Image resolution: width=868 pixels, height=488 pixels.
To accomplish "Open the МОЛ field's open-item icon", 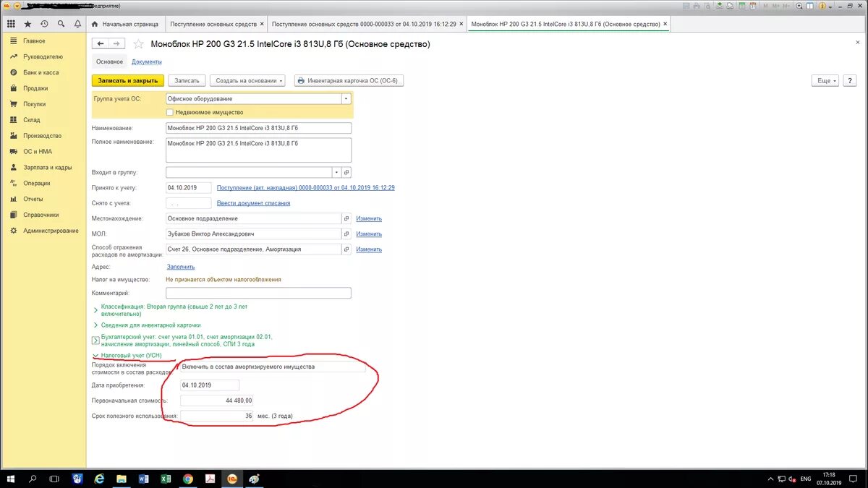I will click(346, 234).
